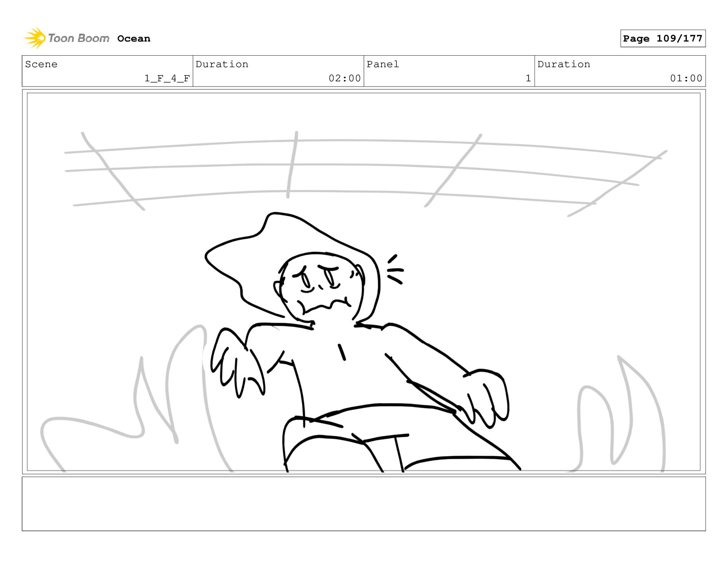
Task: Click the 'Scene' header label
Action: click(41, 64)
